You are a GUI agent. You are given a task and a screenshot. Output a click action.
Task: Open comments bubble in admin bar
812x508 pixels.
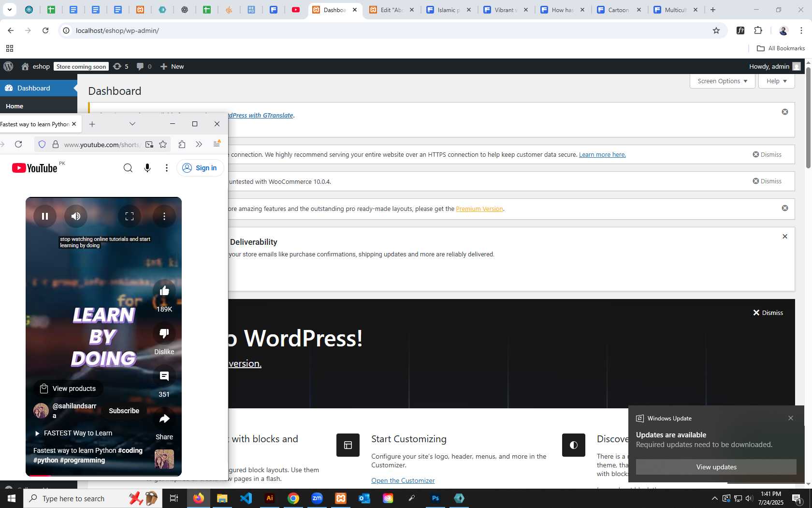pos(144,66)
